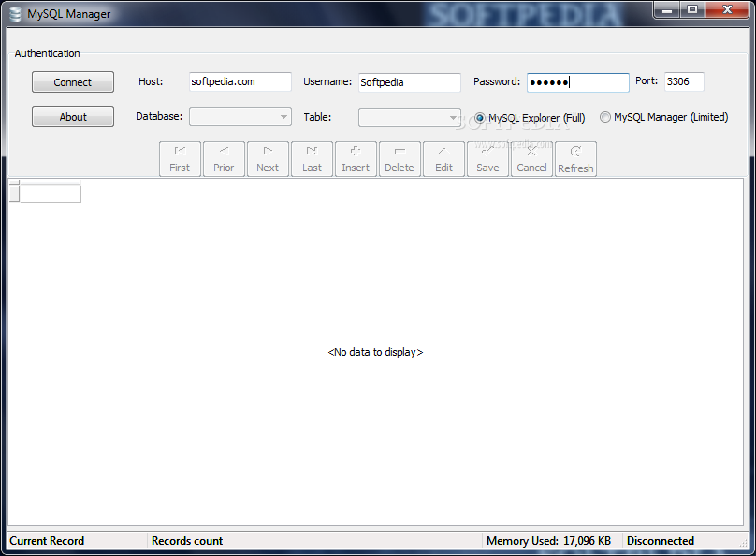
Task: Edit the current record
Action: (443, 159)
